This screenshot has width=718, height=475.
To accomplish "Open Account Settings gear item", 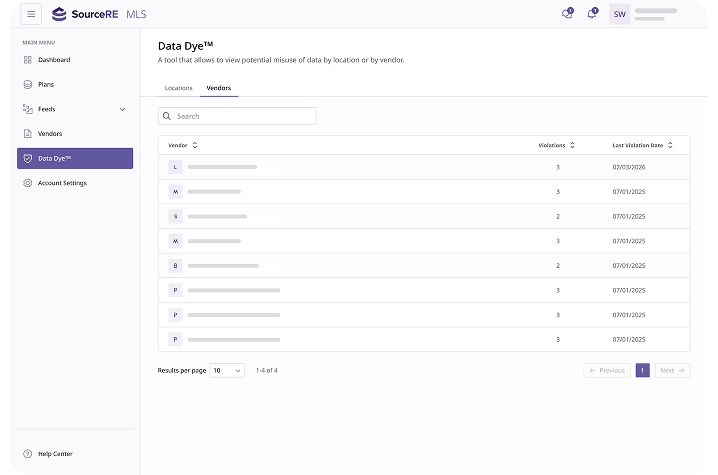I will point(62,183).
